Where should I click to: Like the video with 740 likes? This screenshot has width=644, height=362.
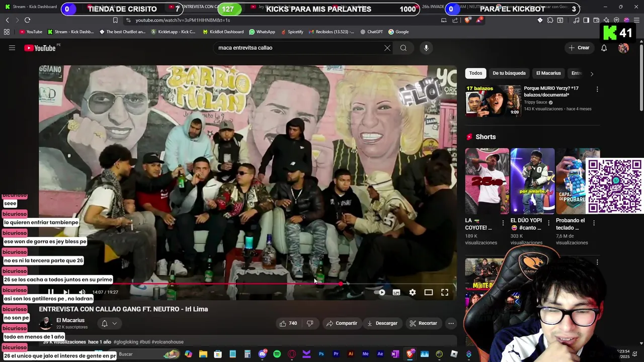pyautogui.click(x=288, y=323)
